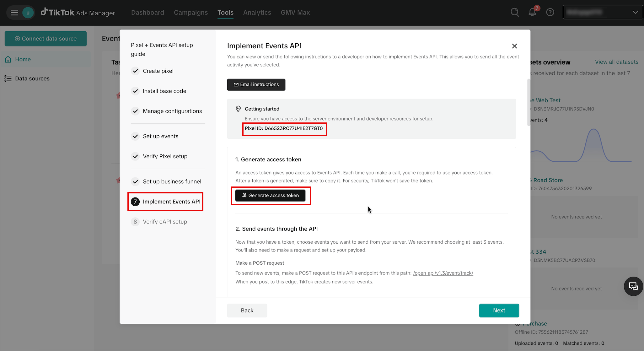This screenshot has height=351, width=644.
Task: Click the Next button
Action: coord(499,310)
